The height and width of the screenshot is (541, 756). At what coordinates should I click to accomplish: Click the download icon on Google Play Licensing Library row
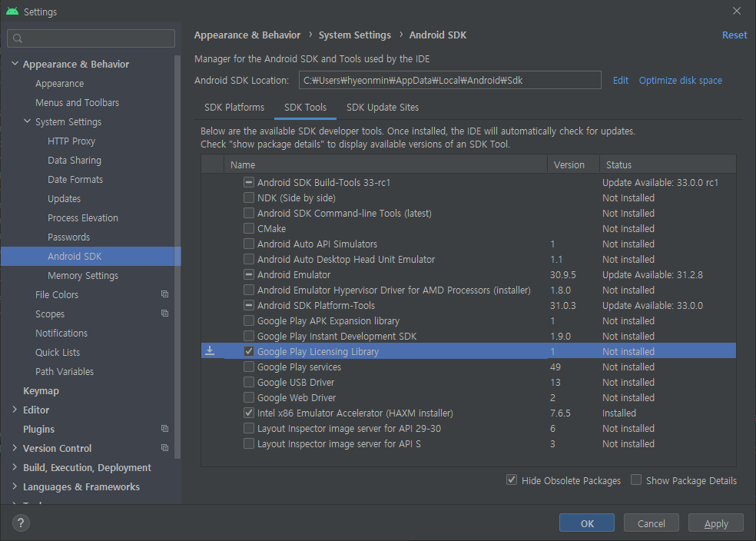[210, 351]
